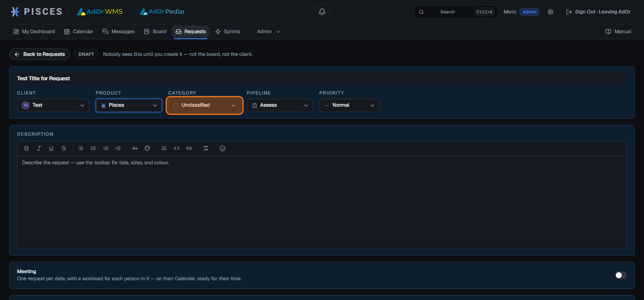Click the request title field
This screenshot has width=644, height=300.
pyautogui.click(x=322, y=79)
